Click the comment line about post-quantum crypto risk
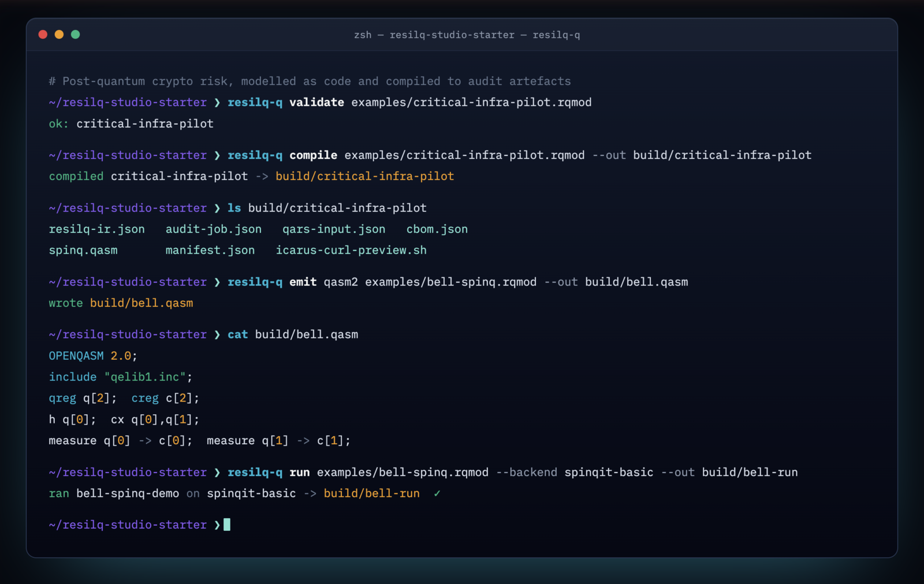Viewport: 924px width, 584px height. [310, 81]
